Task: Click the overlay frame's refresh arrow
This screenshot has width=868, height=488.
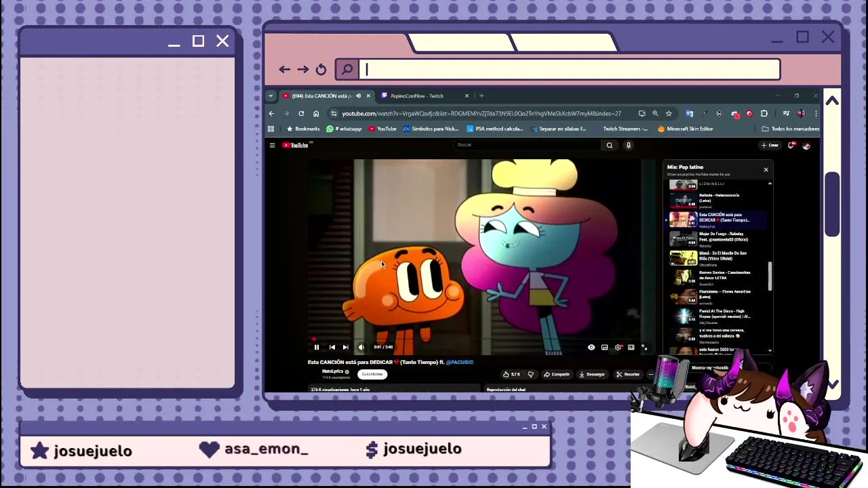Action: pyautogui.click(x=321, y=69)
